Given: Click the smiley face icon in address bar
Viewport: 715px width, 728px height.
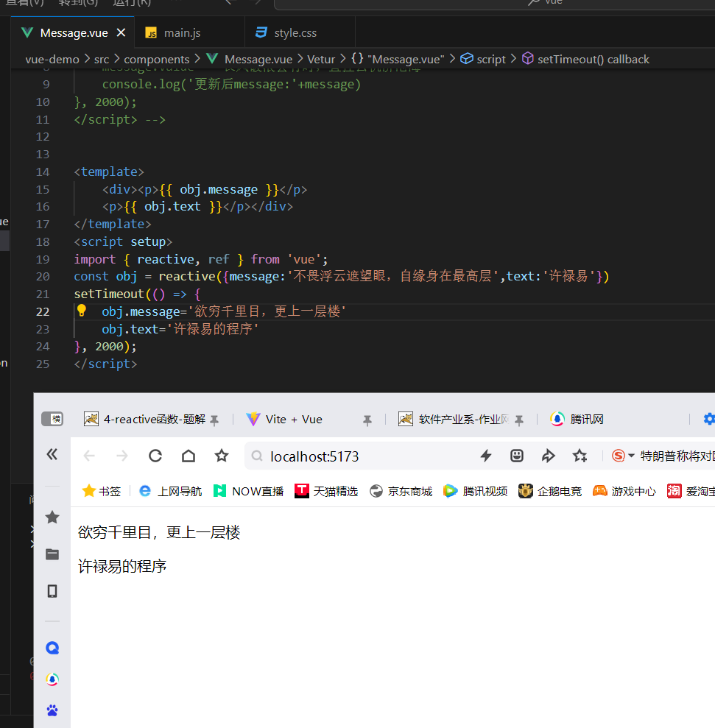Looking at the screenshot, I should pyautogui.click(x=517, y=456).
